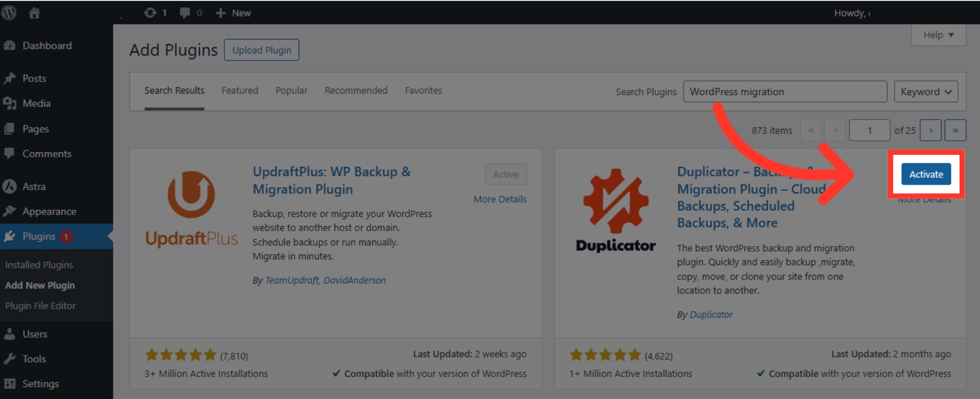This screenshot has width=980, height=399.
Task: Activate the Duplicator plugin
Action: click(x=925, y=175)
